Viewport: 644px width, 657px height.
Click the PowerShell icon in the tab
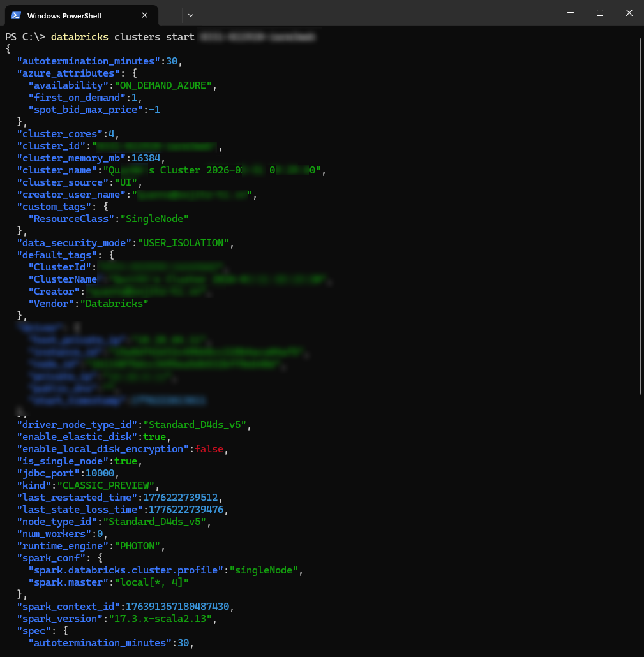(16, 15)
